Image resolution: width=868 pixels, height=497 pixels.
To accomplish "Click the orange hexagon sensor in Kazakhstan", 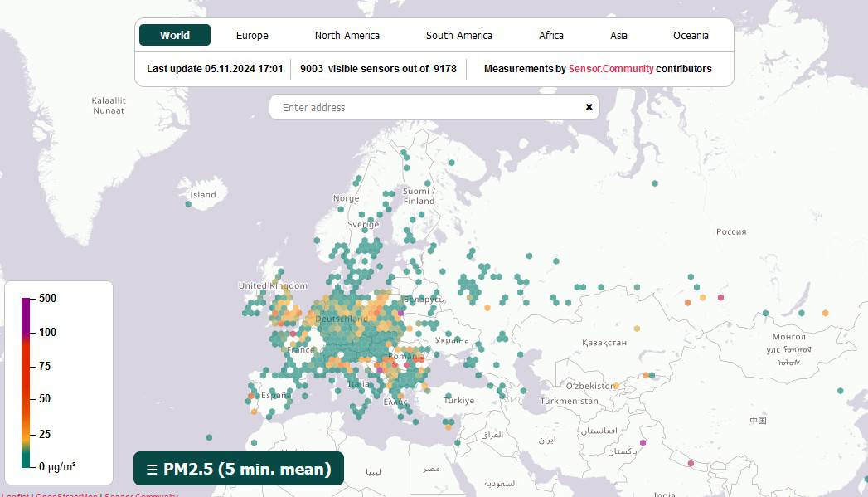I will pyautogui.click(x=637, y=328).
